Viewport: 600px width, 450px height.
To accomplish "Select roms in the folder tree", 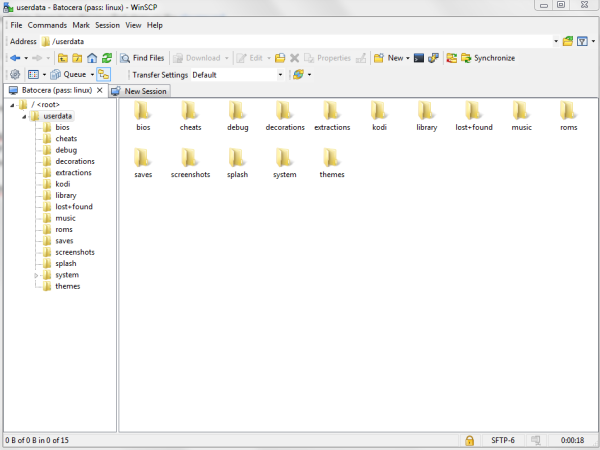I will [x=64, y=230].
